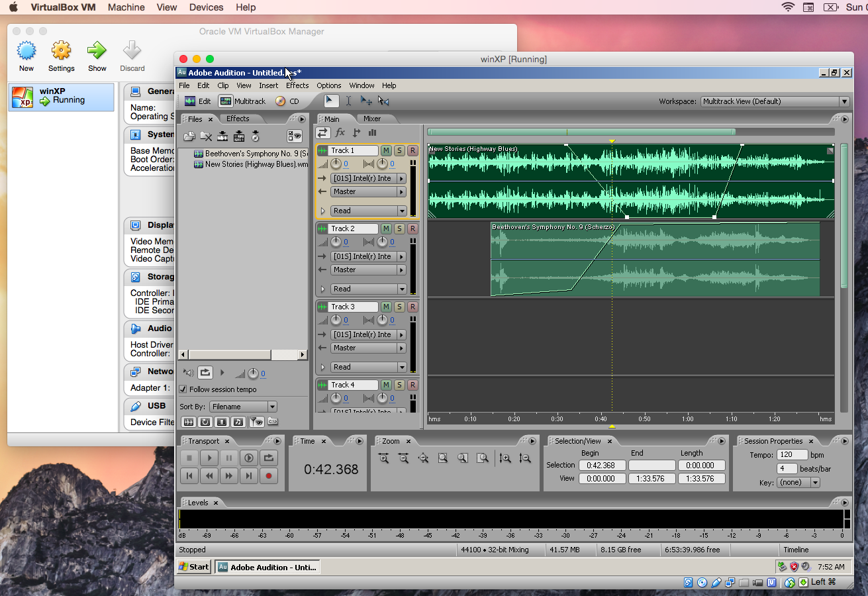Uncheck Follow session tempo checkbox
This screenshot has height=596, width=868.
pos(183,389)
